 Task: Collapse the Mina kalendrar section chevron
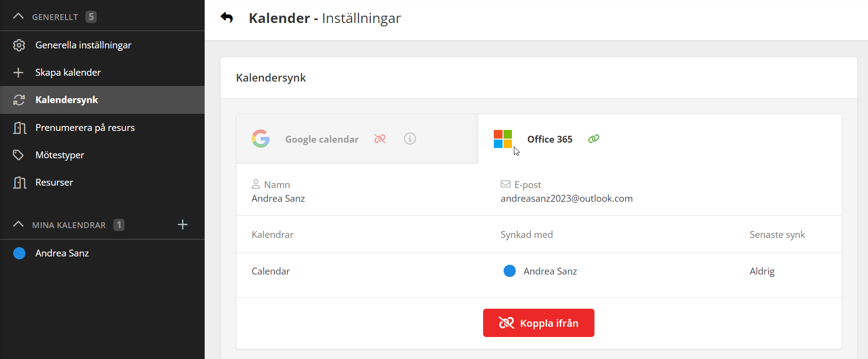pos(18,225)
